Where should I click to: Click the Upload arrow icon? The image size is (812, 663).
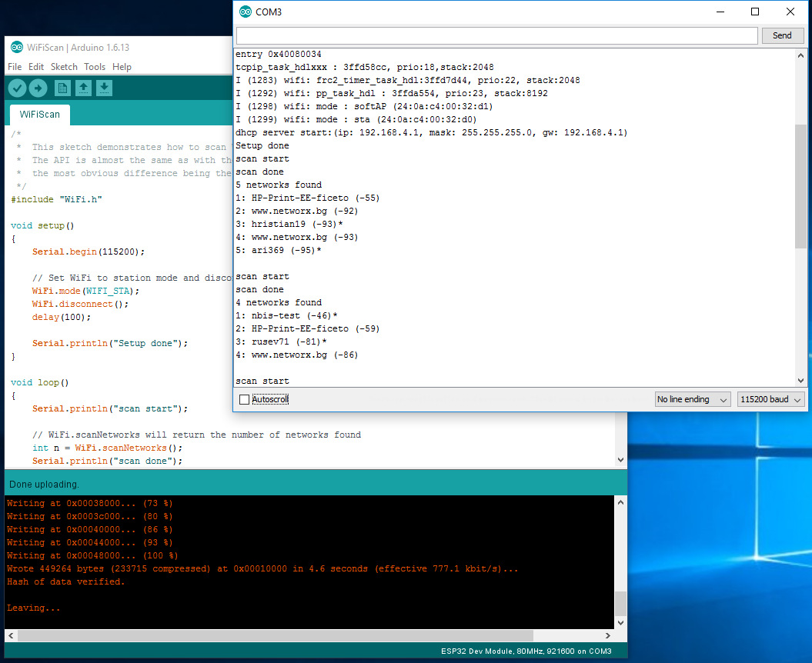(x=38, y=88)
